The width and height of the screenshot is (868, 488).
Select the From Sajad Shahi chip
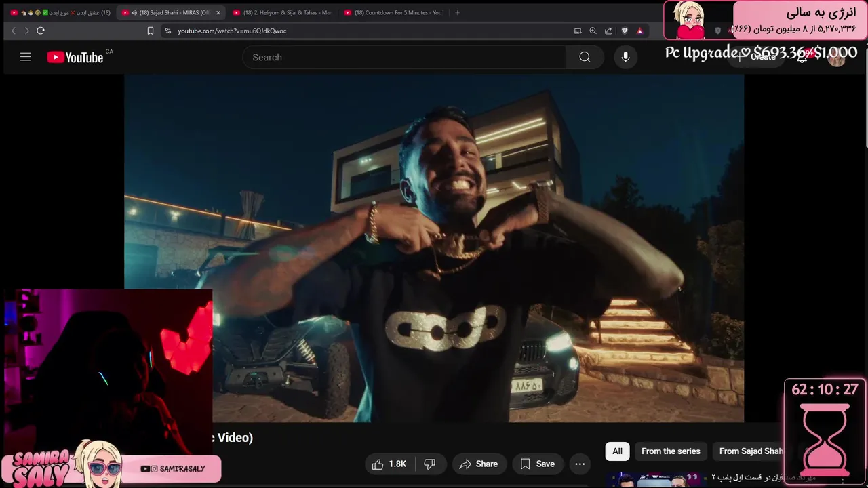tap(750, 451)
